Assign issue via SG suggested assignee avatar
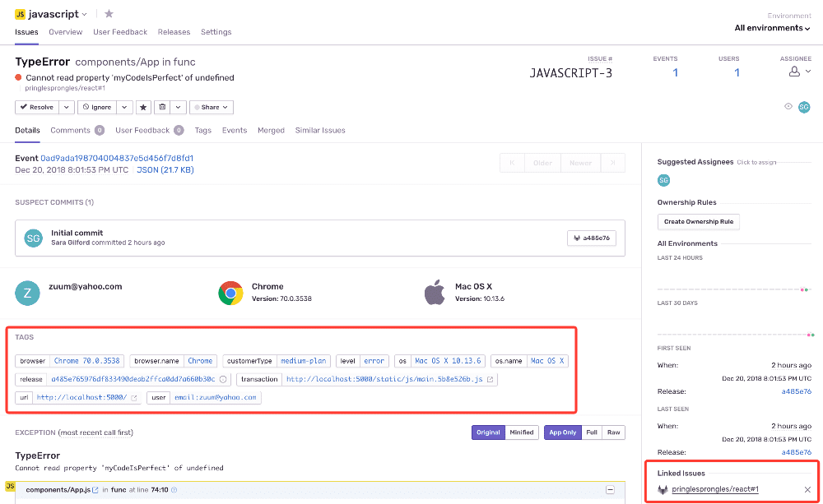823x504 pixels. pyautogui.click(x=663, y=180)
